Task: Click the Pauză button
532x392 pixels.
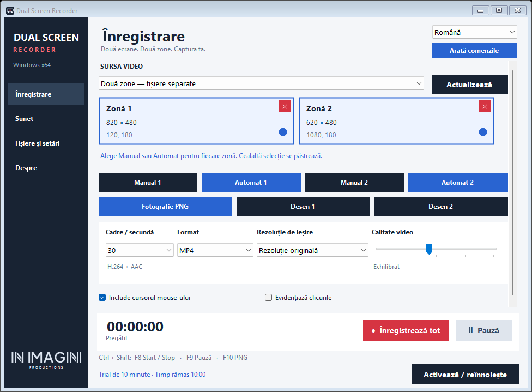Action: click(x=484, y=330)
